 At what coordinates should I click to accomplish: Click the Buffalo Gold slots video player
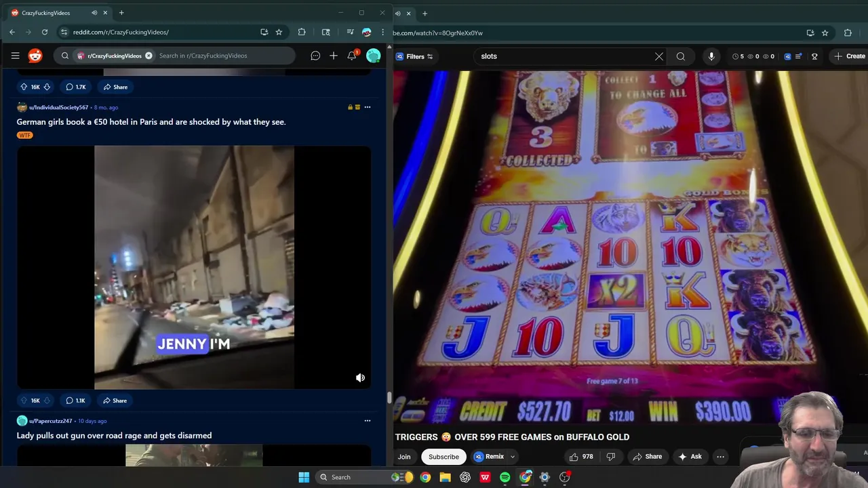pyautogui.click(x=631, y=247)
